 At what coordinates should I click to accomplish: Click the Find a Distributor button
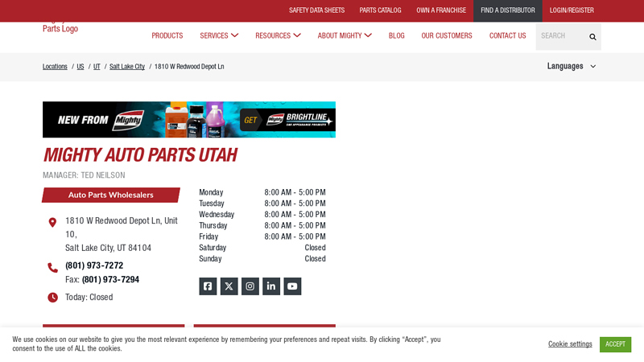[x=507, y=10]
